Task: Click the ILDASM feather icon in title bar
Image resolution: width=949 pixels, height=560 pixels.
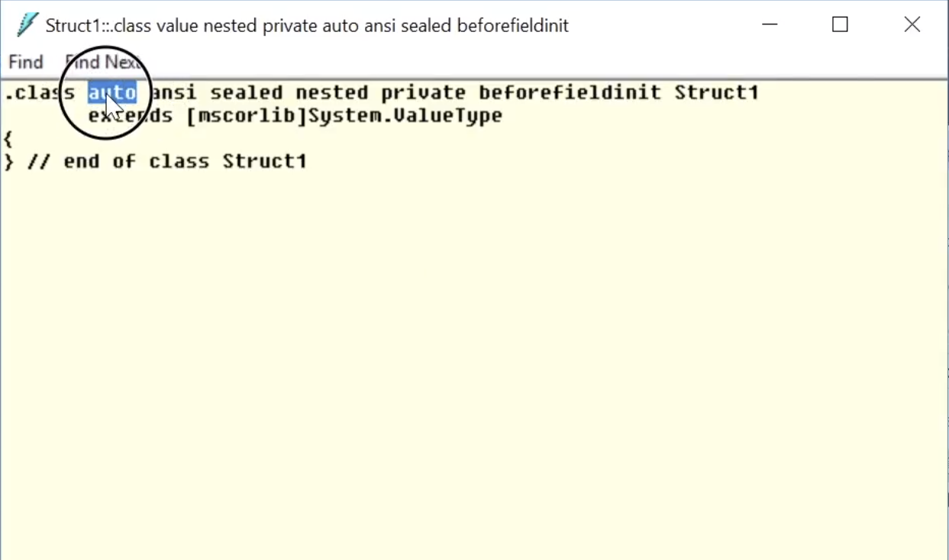Action: (x=27, y=25)
